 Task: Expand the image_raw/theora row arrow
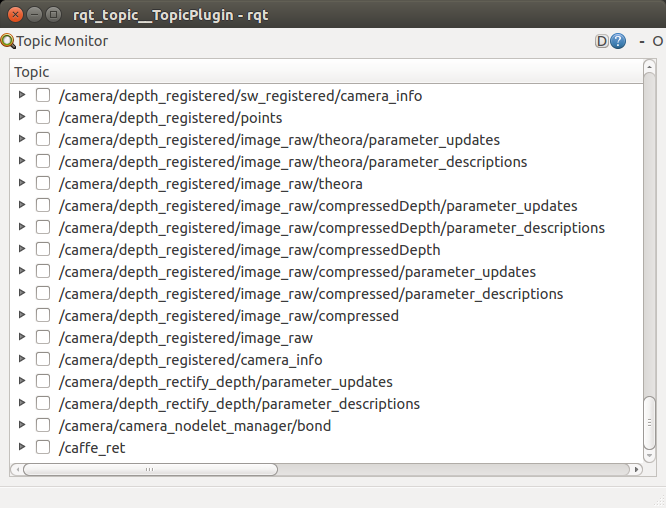tap(22, 183)
